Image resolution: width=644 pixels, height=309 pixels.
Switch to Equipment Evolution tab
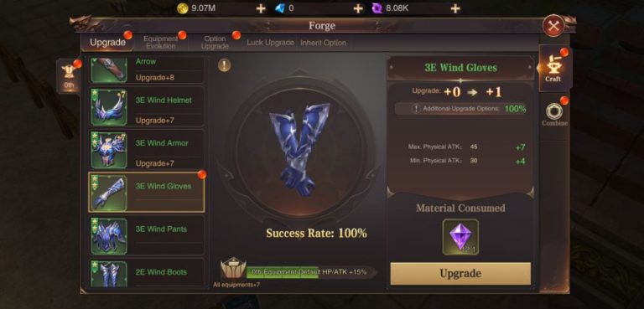(161, 42)
